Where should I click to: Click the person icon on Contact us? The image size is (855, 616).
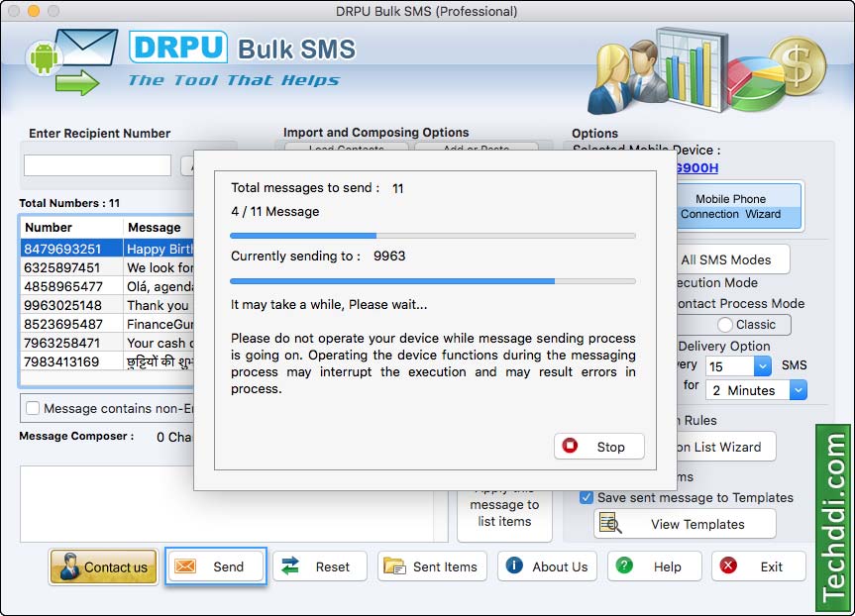coord(69,565)
